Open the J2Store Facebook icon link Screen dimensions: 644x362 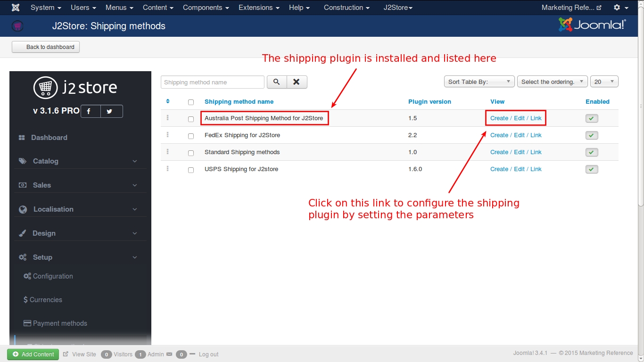coord(89,111)
